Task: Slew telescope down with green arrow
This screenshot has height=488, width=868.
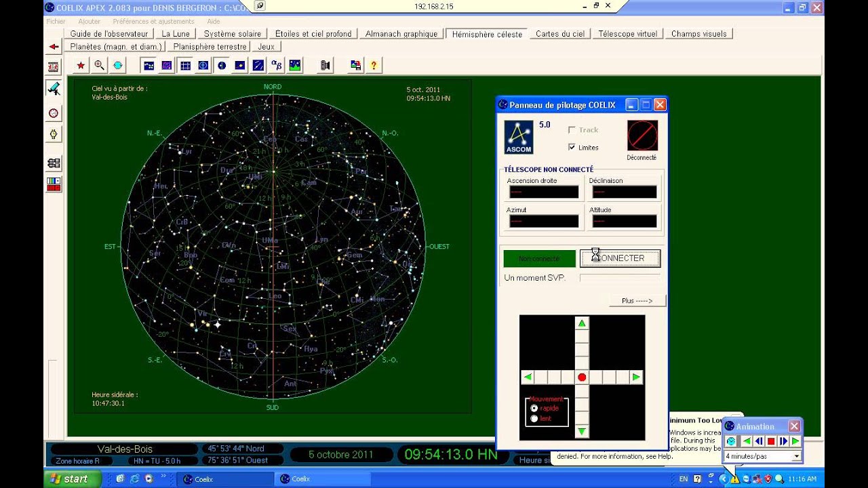Action: pos(581,431)
